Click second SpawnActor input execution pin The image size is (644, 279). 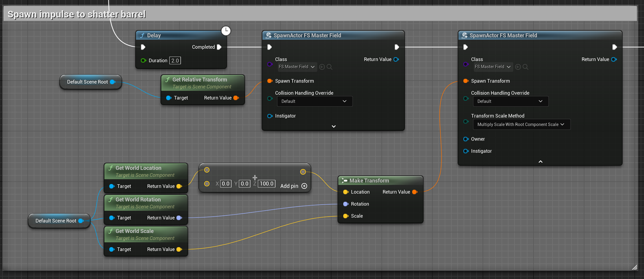(x=466, y=47)
